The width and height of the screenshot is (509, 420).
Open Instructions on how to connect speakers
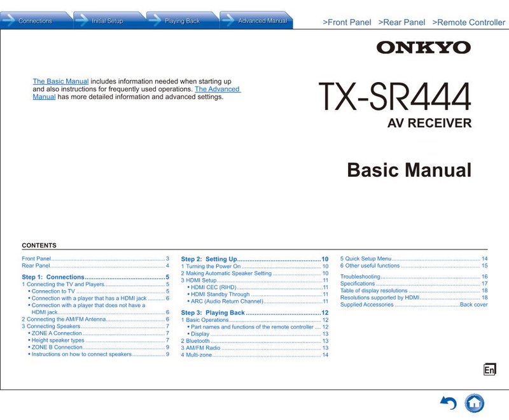[99, 354]
